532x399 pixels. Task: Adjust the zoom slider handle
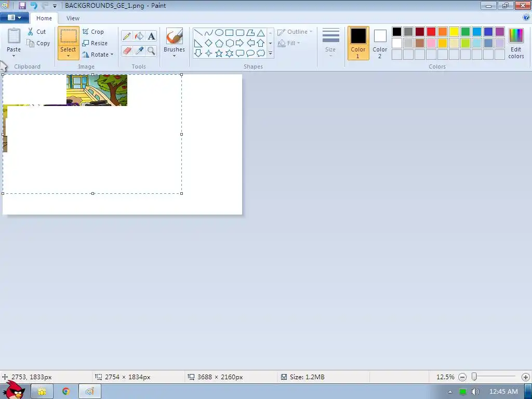click(x=474, y=377)
